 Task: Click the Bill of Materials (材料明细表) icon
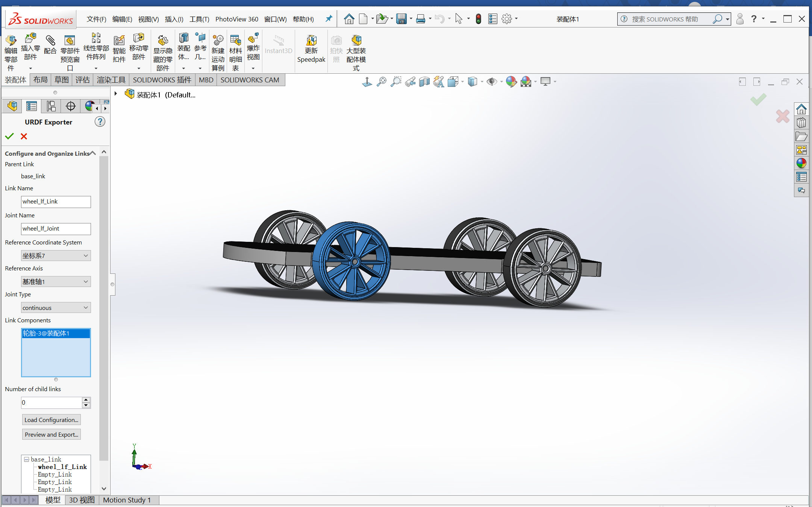coord(235,41)
